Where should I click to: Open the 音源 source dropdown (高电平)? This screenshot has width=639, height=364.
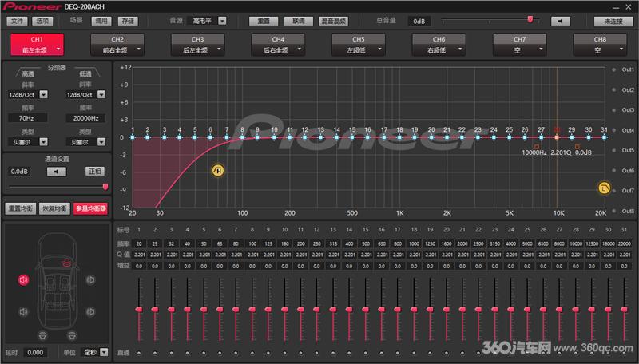click(x=222, y=21)
